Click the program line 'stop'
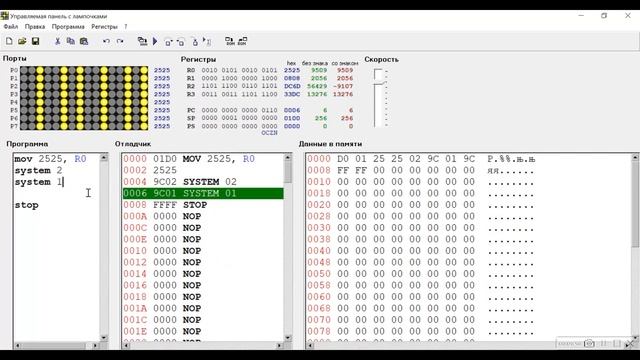 tap(27, 205)
